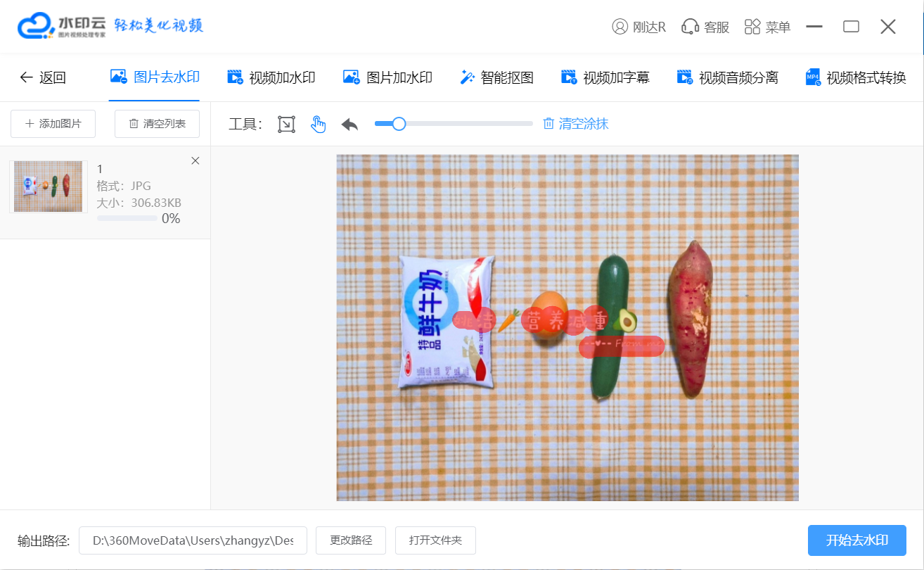Click the brush size slider handle

tap(399, 124)
